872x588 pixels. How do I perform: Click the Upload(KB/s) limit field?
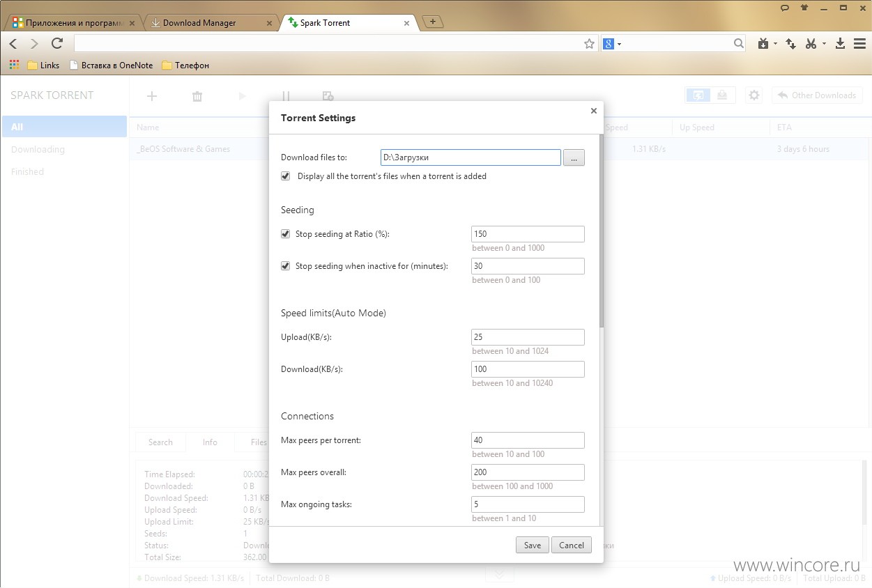[x=528, y=337]
